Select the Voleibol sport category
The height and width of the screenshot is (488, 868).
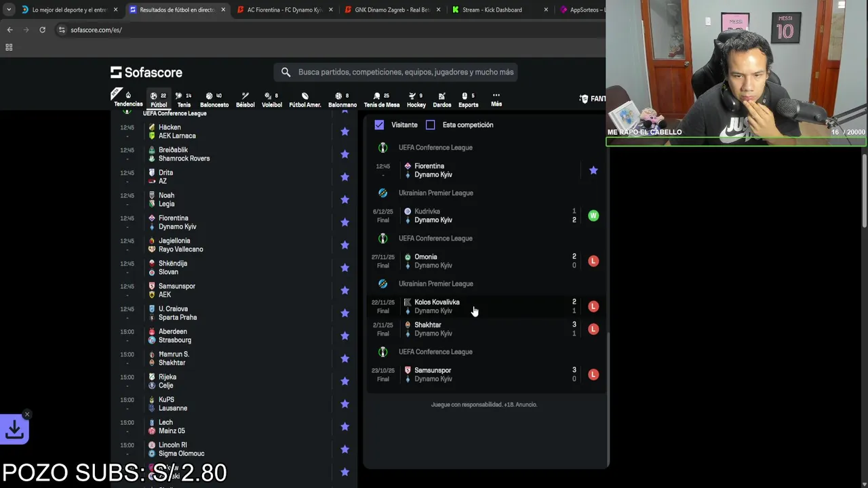[272, 100]
